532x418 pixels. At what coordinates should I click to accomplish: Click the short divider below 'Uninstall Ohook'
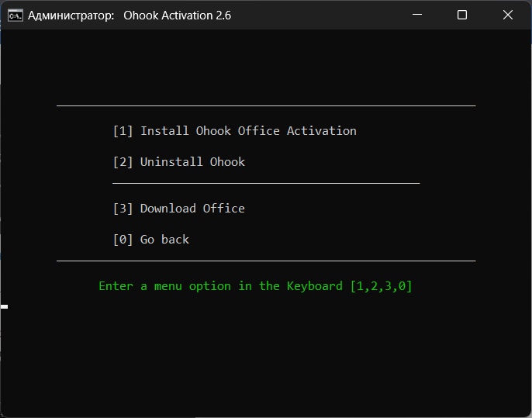click(x=266, y=184)
